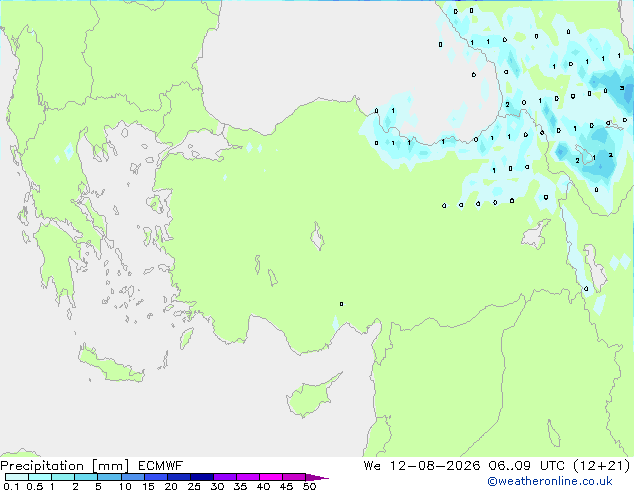Pick the dark navy legend swatch above 25

(x=202, y=477)
